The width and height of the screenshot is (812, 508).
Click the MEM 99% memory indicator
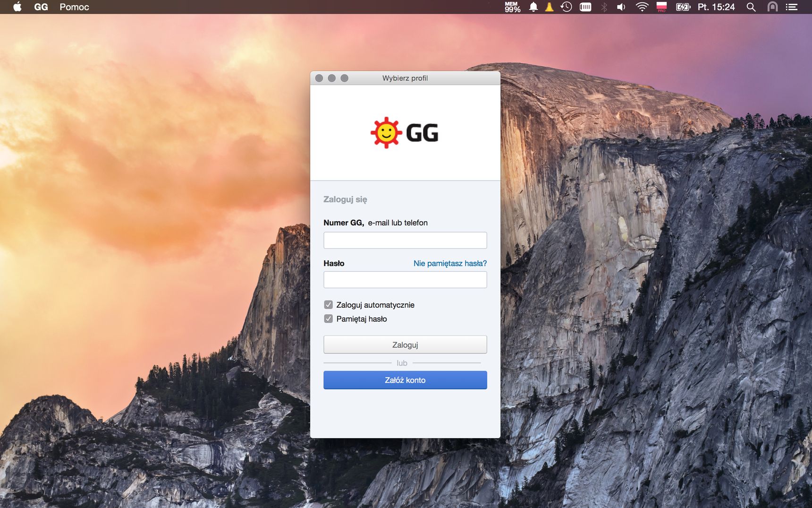(x=512, y=7)
